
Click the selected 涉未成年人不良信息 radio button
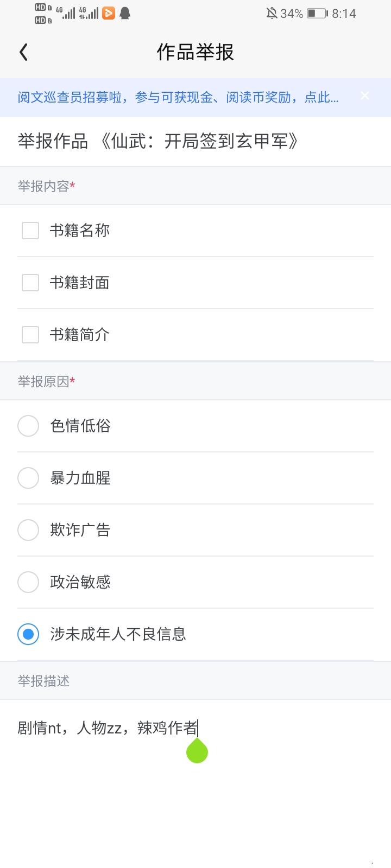(28, 634)
